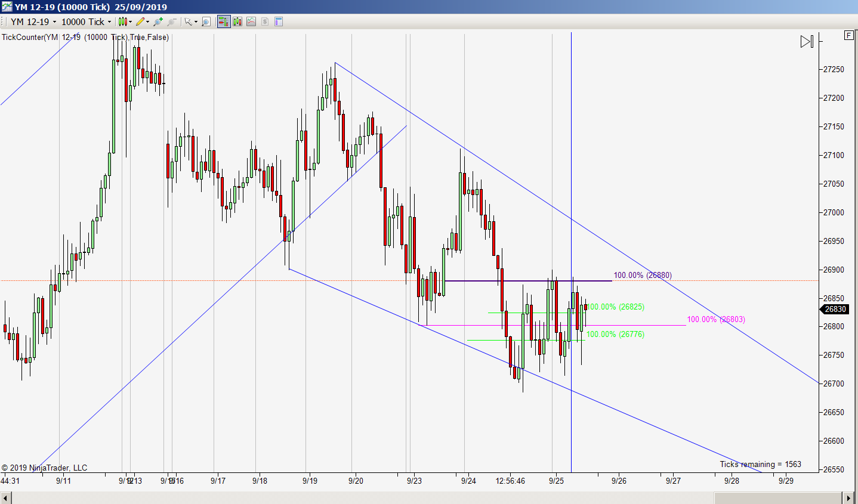Click the TickCounter indicator label
The width and height of the screenshot is (858, 504).
coord(85,37)
